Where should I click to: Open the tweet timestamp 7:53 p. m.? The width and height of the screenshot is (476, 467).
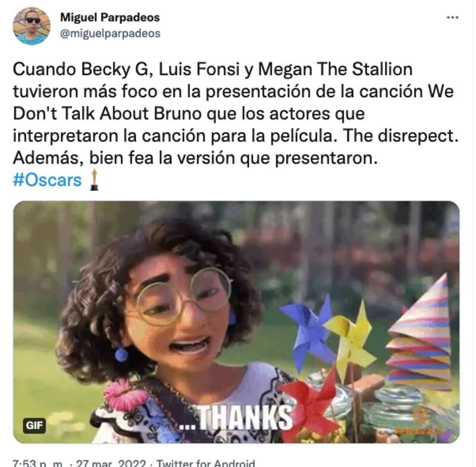point(37,463)
